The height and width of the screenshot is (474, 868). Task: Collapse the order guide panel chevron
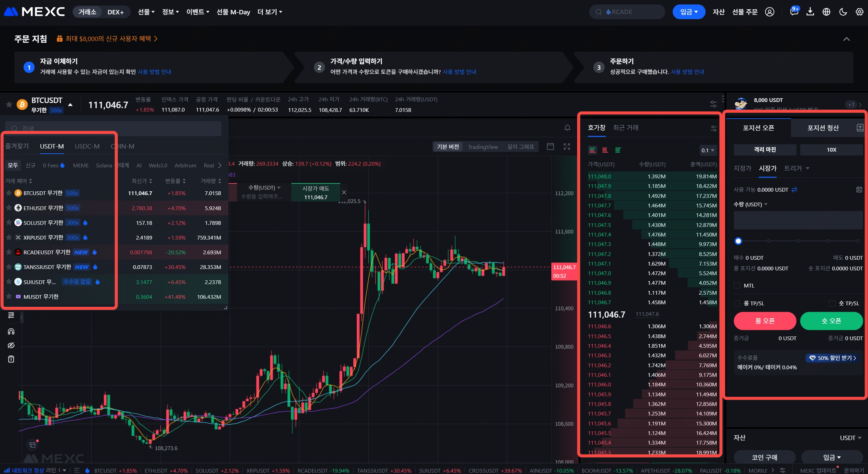(846, 39)
